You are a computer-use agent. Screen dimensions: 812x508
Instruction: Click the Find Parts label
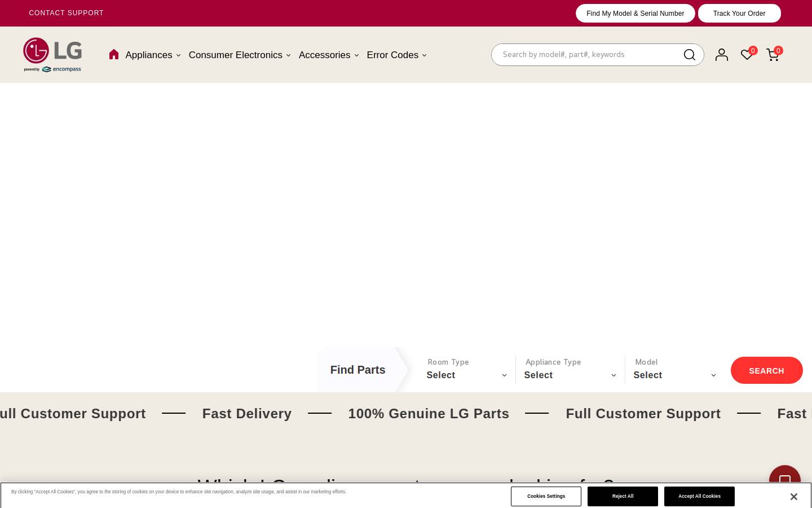[358, 370]
